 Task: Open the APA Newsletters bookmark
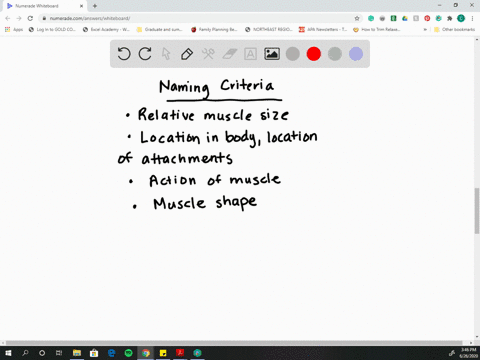323,29
